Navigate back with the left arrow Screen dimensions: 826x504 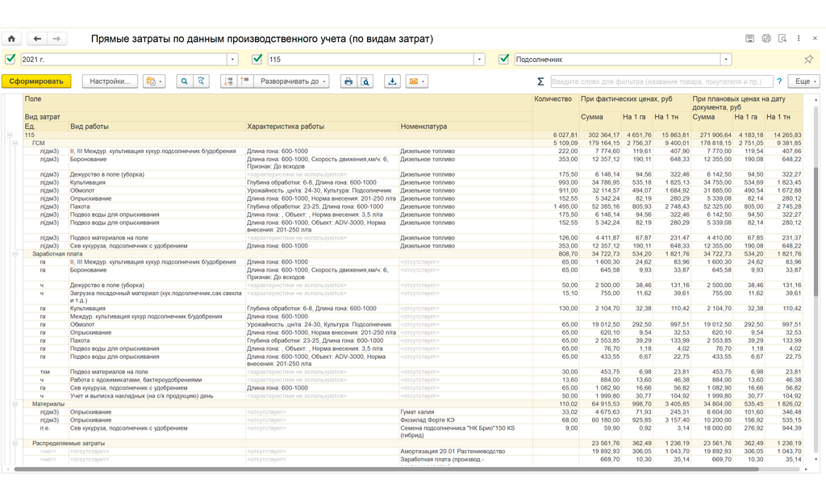[37, 39]
